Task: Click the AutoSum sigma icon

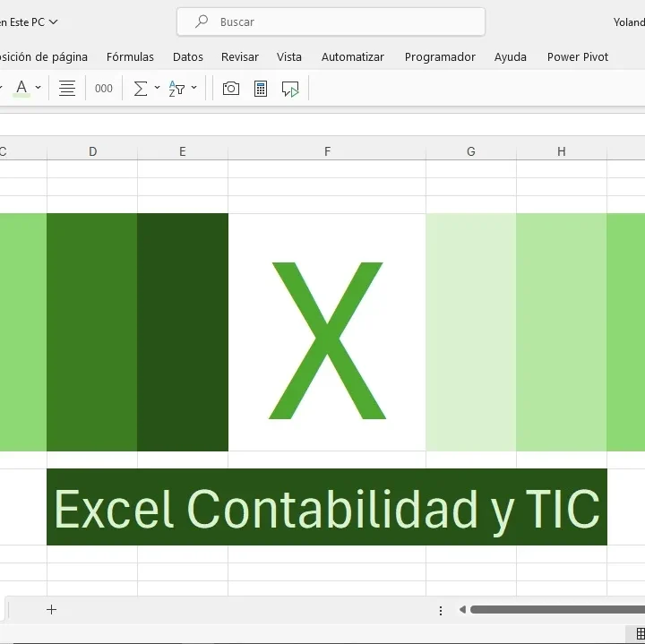Action: (141, 89)
